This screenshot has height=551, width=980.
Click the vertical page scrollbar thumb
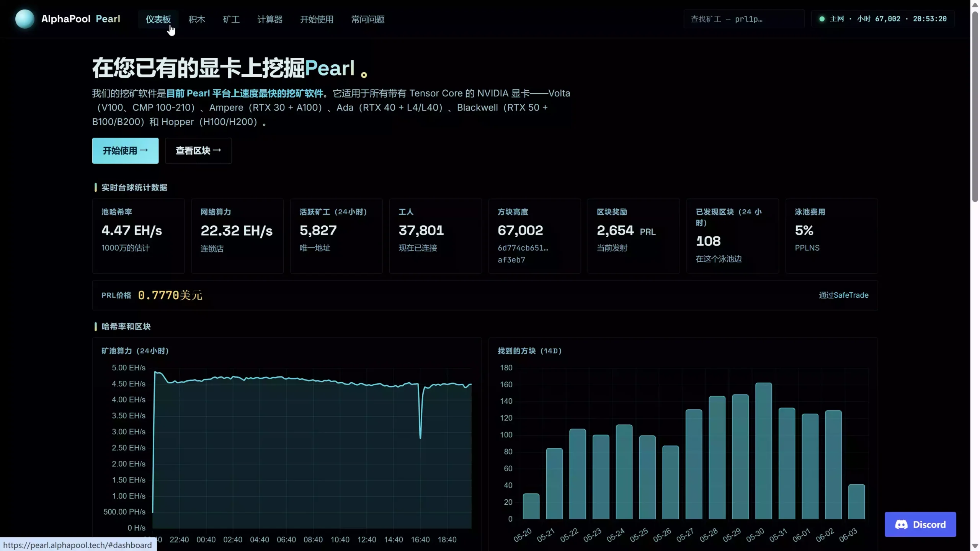click(x=975, y=106)
